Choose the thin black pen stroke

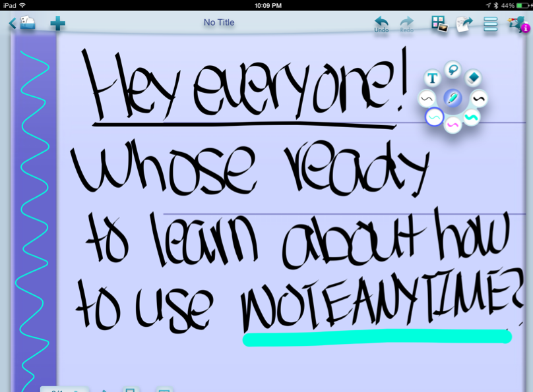(x=427, y=99)
